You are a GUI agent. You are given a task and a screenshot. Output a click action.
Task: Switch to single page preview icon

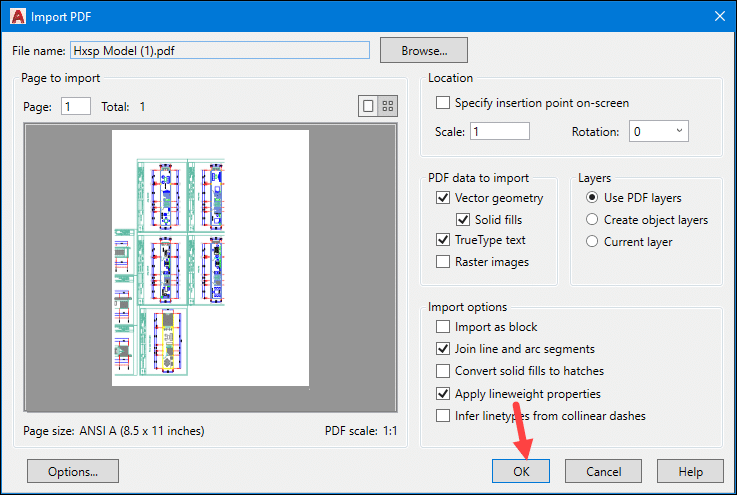(368, 106)
